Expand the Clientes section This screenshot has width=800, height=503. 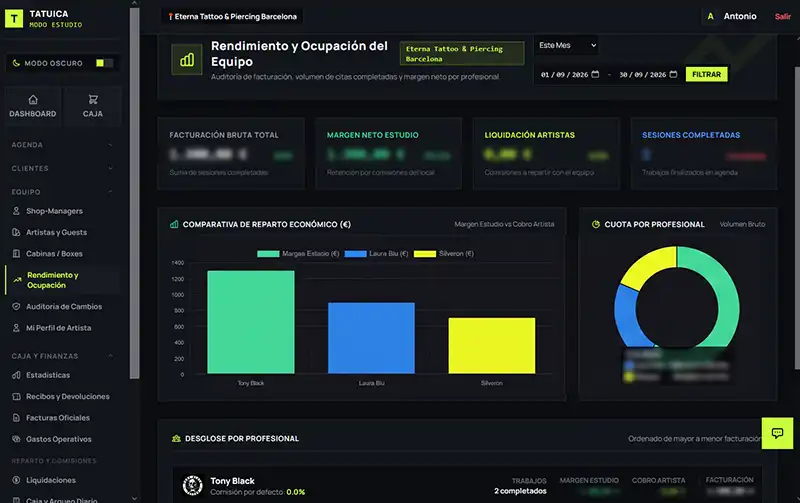[62, 168]
